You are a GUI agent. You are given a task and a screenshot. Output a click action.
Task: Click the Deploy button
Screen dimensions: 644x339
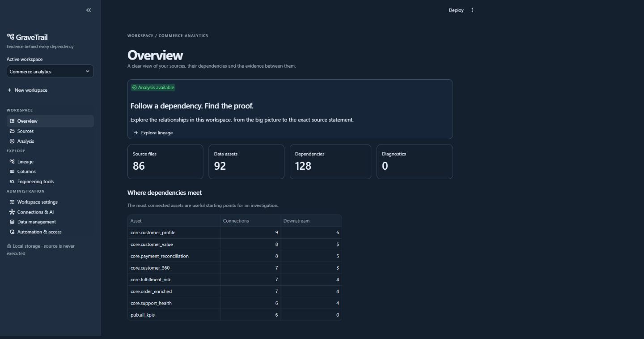(x=456, y=10)
